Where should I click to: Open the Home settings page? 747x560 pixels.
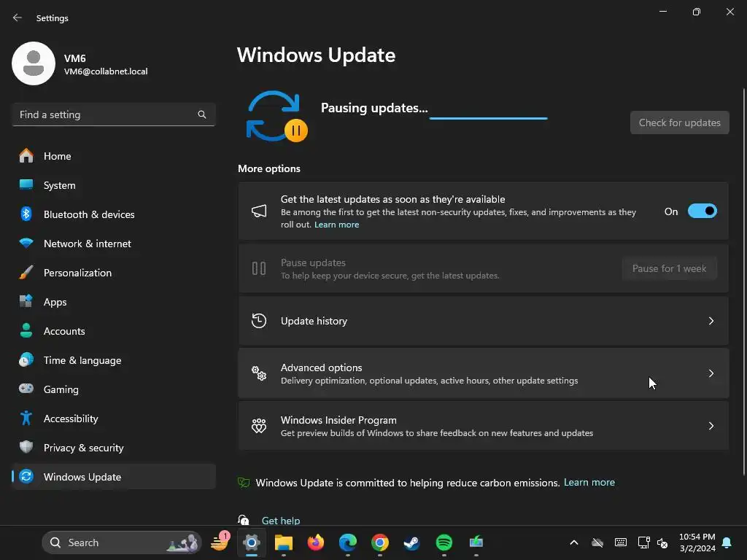(x=113, y=156)
